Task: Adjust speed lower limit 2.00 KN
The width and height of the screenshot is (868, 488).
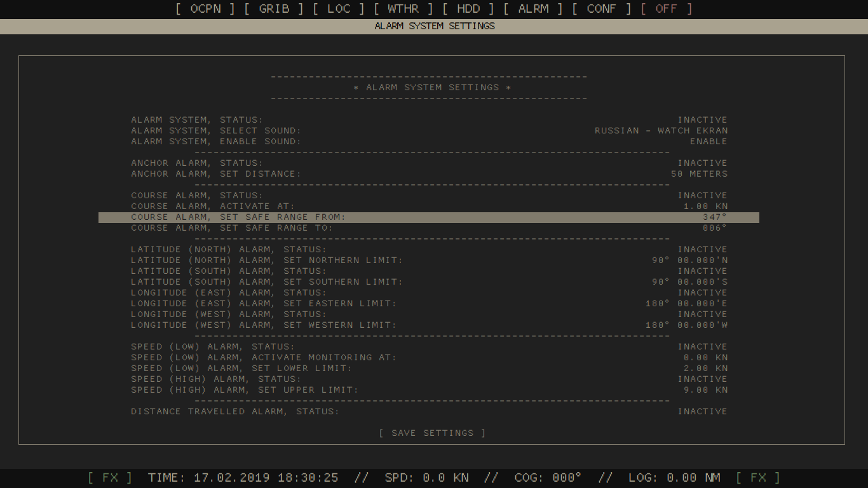Action: point(705,368)
